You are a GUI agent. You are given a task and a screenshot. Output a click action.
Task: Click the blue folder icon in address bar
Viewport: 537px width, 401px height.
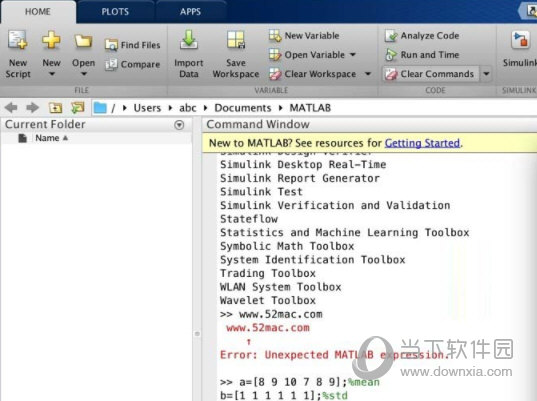[100, 108]
